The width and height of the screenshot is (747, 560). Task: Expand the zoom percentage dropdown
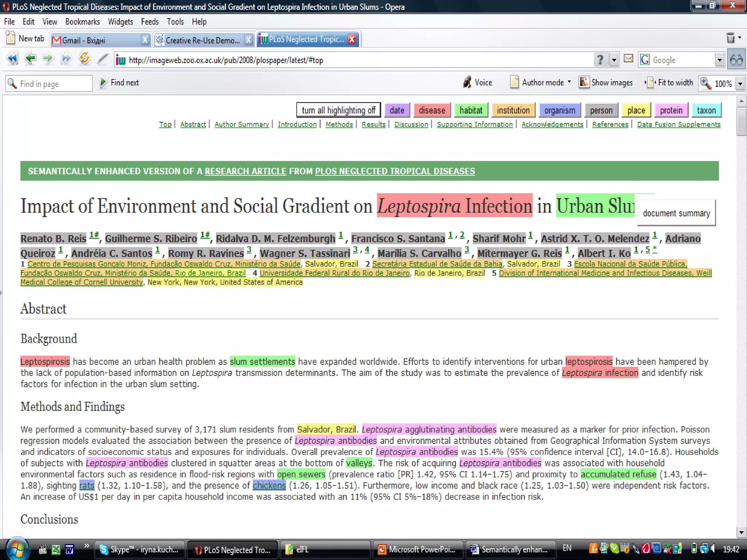point(740,84)
